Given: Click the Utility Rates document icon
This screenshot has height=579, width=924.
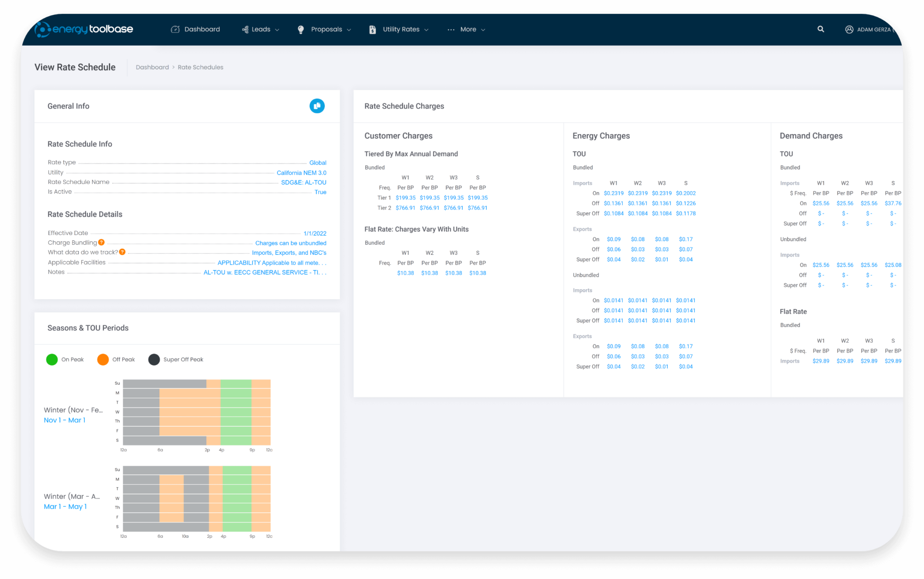Looking at the screenshot, I should (x=372, y=29).
